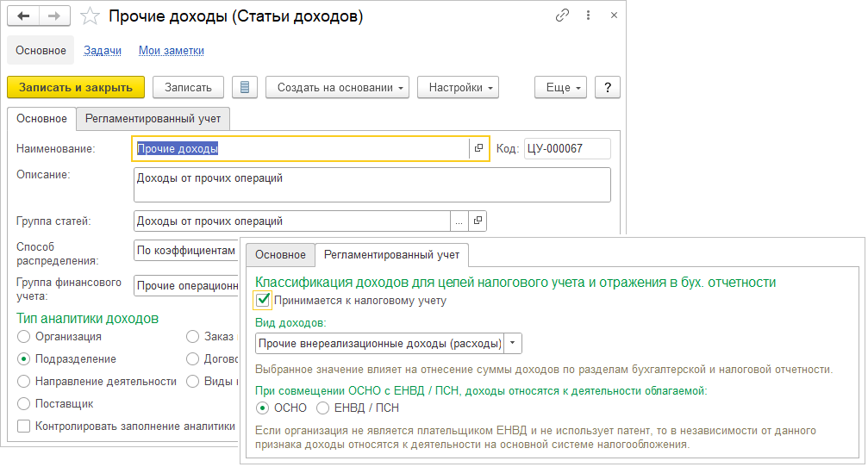
Task: Click the list report icon button
Action: [245, 87]
